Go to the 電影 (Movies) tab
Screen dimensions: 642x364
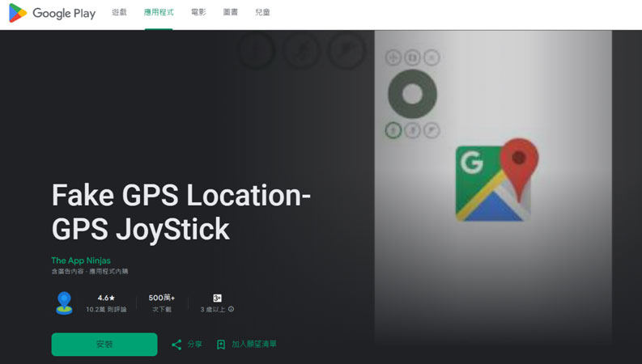[198, 12]
